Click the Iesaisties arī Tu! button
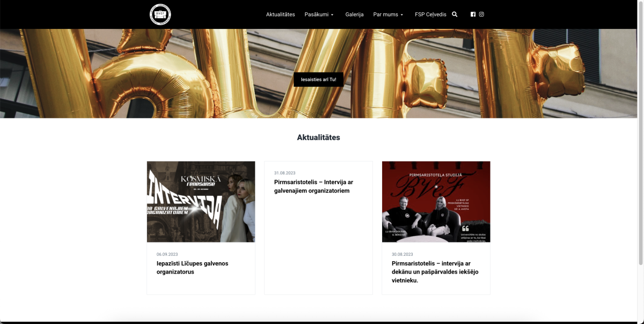 [x=319, y=79]
